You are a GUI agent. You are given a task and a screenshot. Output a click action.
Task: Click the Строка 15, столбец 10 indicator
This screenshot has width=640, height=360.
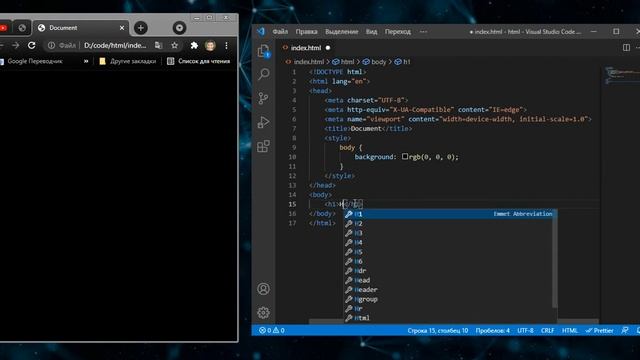tap(438, 331)
